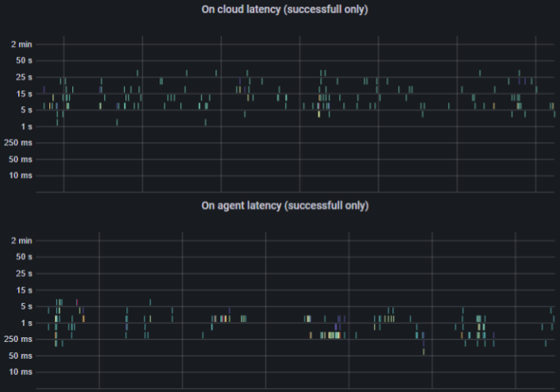Click '10 ms' label in agent latency panel

tap(21, 371)
